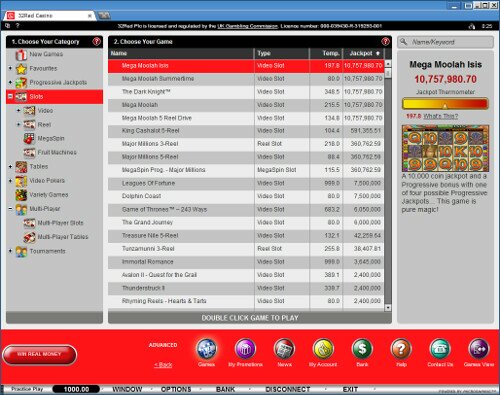
Task: Open the Games lobby icon
Action: 206,349
